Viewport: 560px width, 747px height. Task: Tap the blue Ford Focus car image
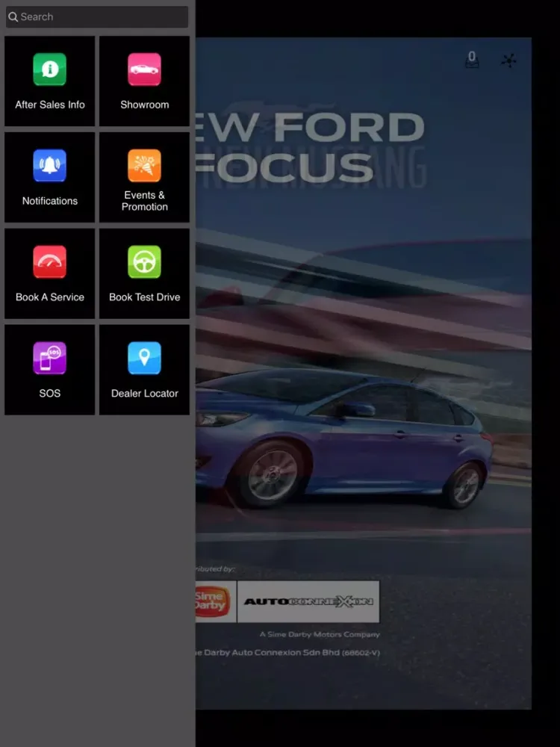click(343, 437)
